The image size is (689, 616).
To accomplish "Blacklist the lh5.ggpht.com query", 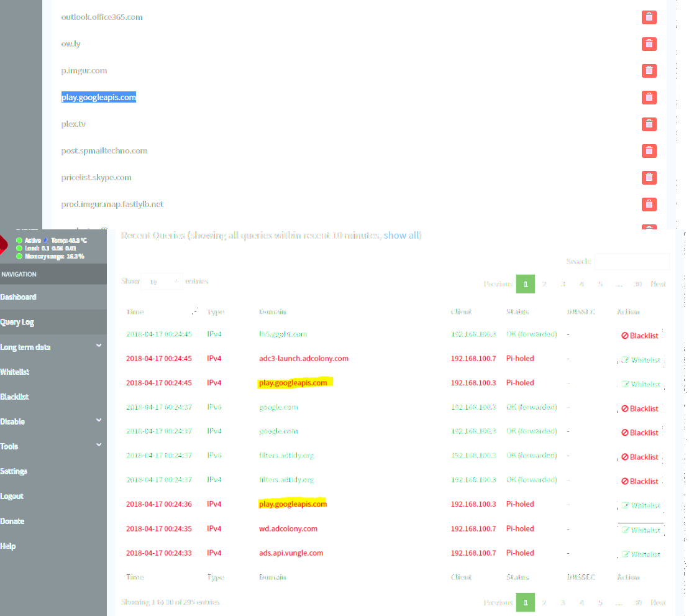I will (639, 336).
